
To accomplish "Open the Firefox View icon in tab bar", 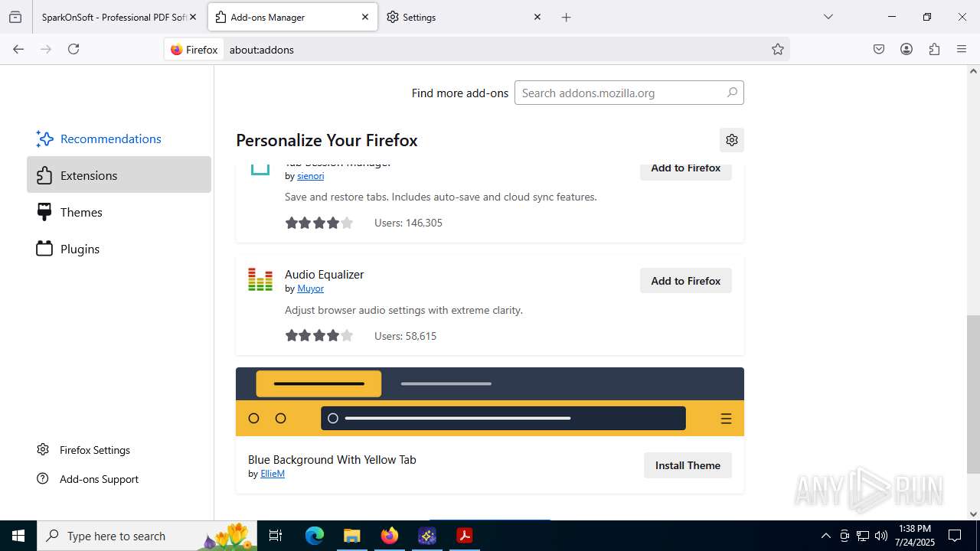I will pos(15,17).
